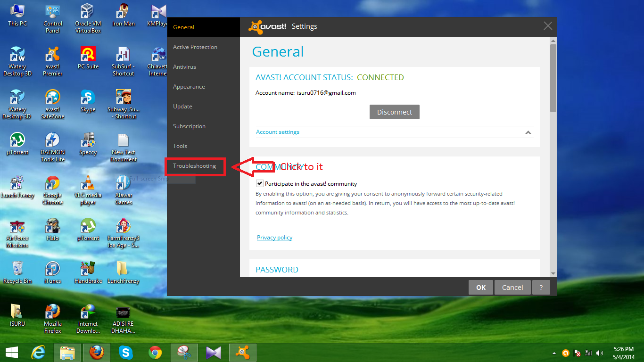644x362 pixels.
Task: Select the Halo desktop shortcut
Action: tap(53, 230)
